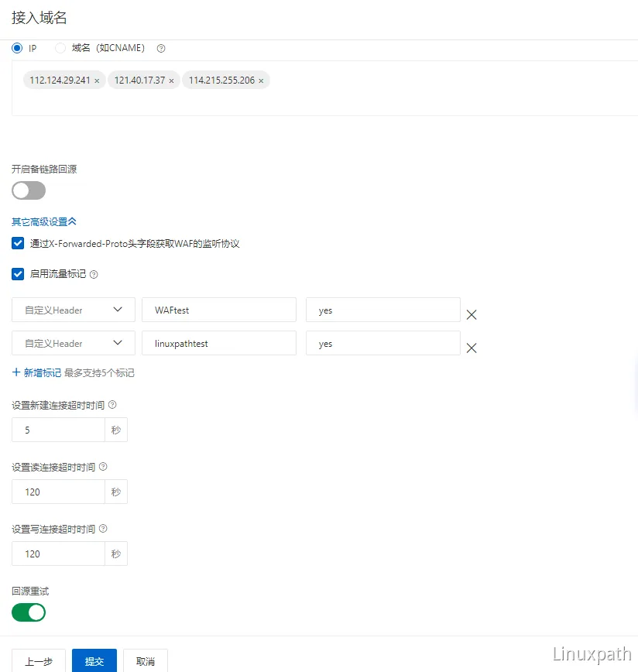The image size is (638, 672).
Task: Edit write connection timeout value field
Action: point(58,554)
